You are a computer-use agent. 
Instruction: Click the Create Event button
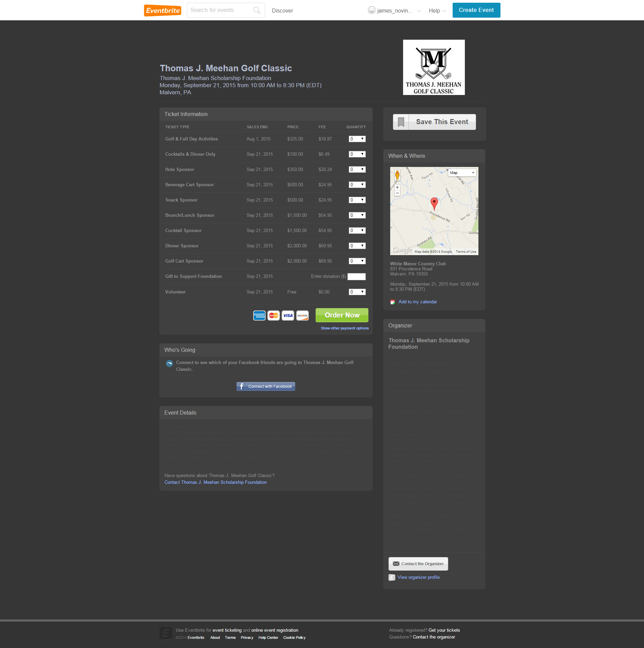476,10
